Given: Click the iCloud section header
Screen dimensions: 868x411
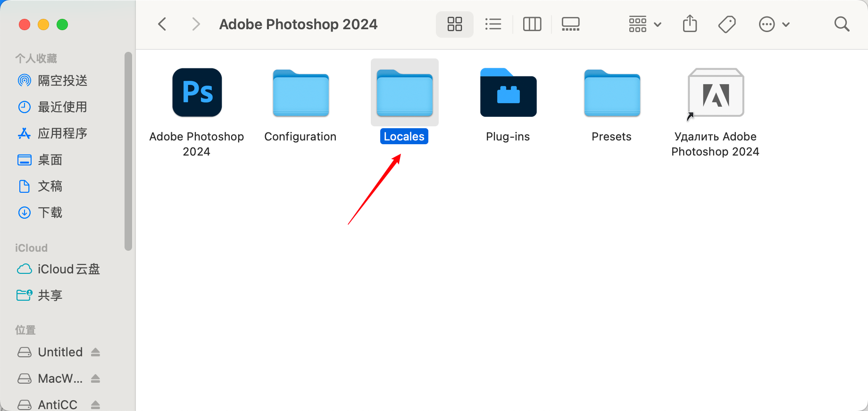Looking at the screenshot, I should [31, 248].
